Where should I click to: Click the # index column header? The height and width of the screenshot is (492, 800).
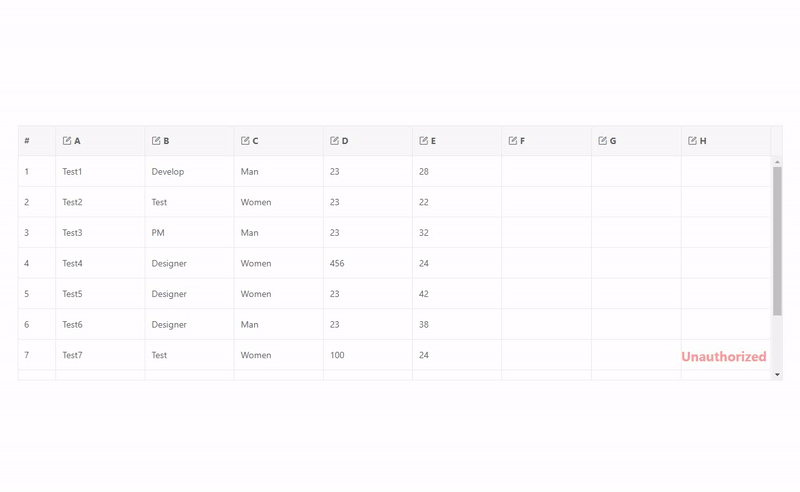pos(27,141)
